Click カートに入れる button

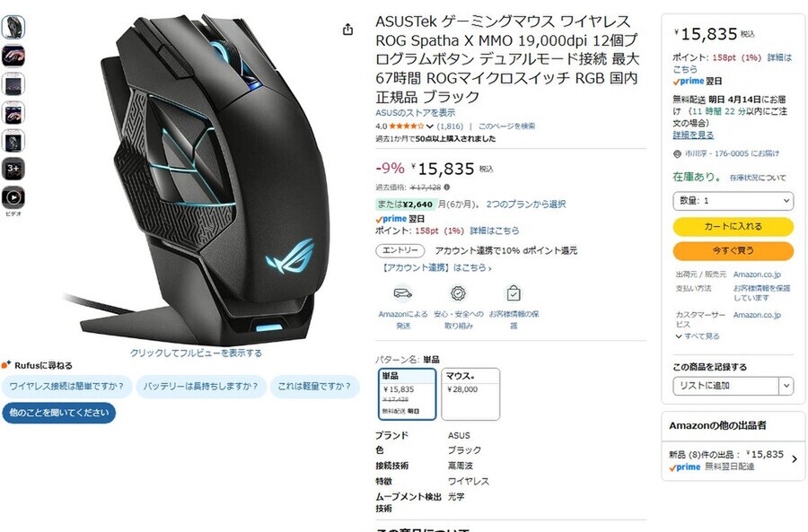tap(733, 226)
